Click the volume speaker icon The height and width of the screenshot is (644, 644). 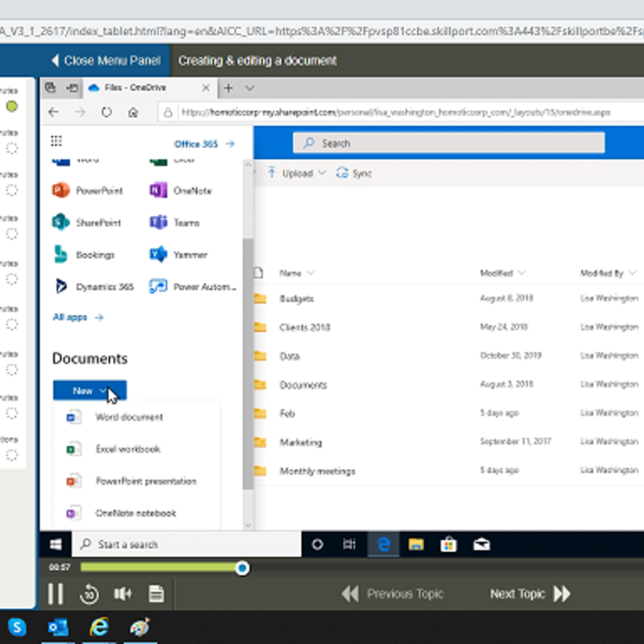click(122, 593)
